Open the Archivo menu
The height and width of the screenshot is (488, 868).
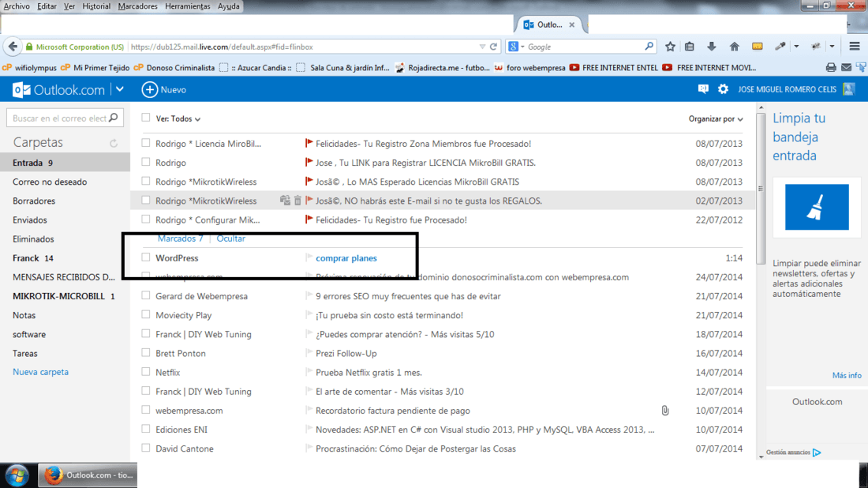click(x=17, y=6)
